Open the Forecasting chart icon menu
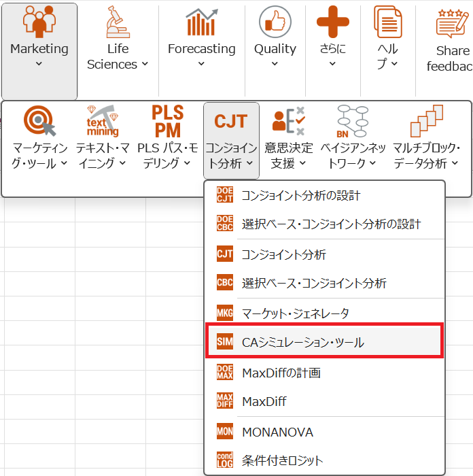 (x=201, y=23)
